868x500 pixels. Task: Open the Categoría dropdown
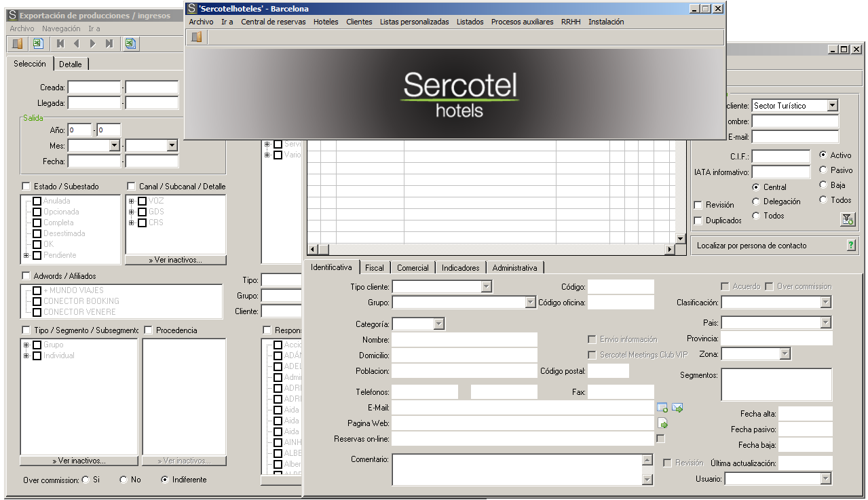438,324
